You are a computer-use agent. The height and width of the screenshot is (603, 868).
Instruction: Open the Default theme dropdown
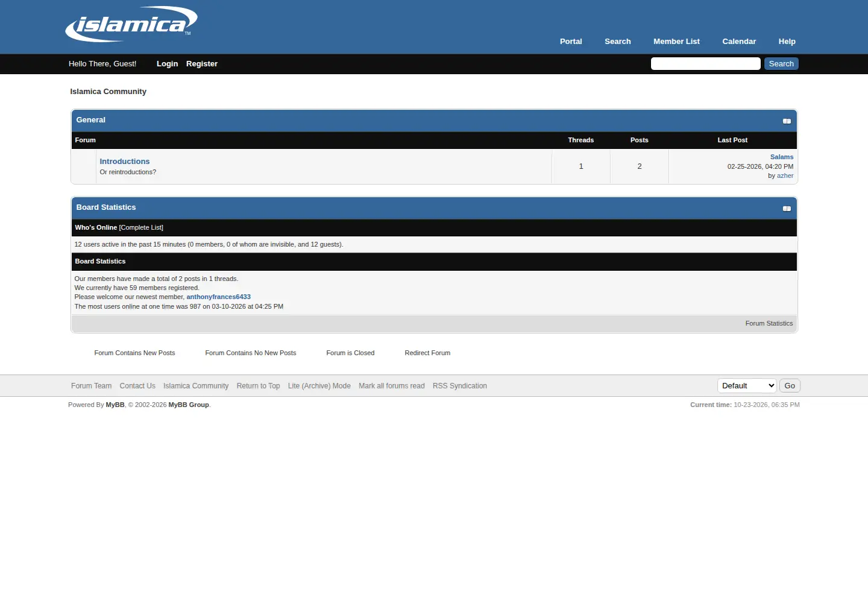(747, 386)
